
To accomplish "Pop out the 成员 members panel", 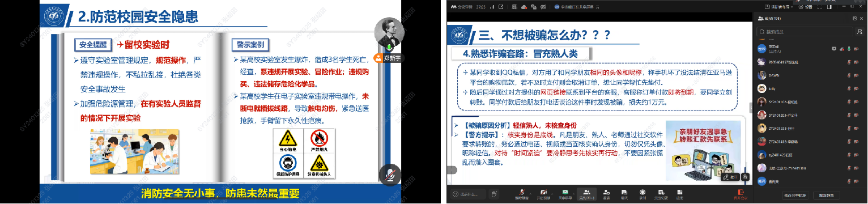I will (854, 18).
